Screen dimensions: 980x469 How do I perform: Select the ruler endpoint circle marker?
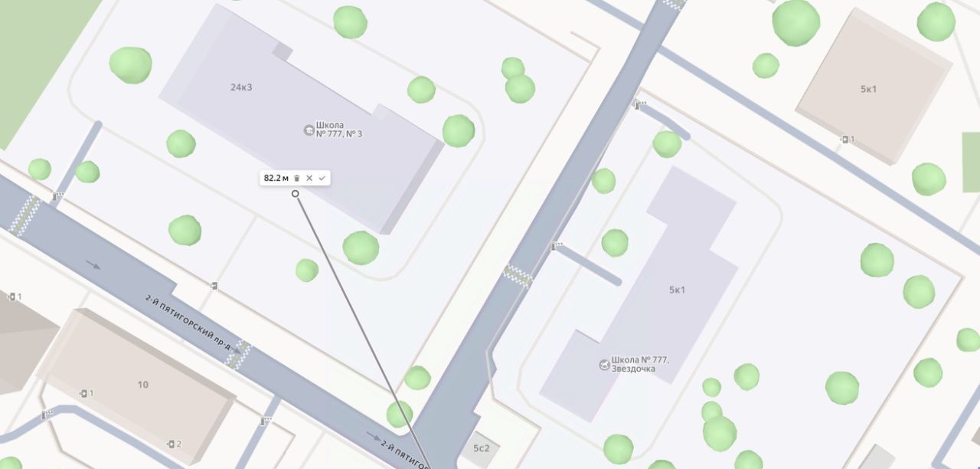click(296, 194)
